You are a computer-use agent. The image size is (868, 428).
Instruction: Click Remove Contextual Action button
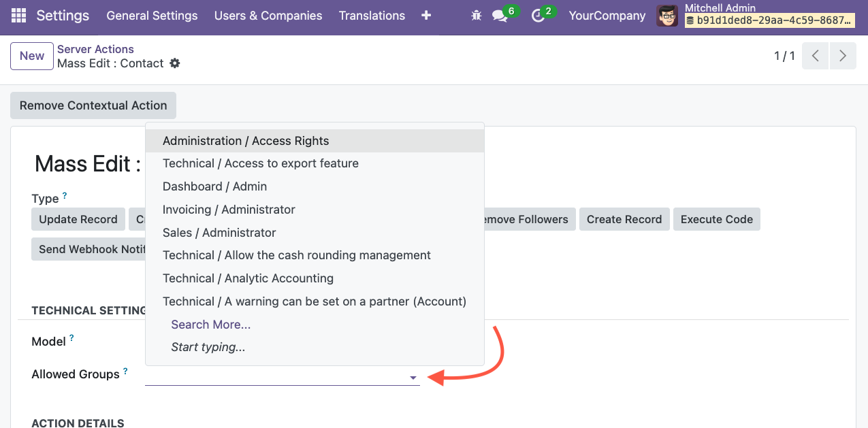(93, 105)
